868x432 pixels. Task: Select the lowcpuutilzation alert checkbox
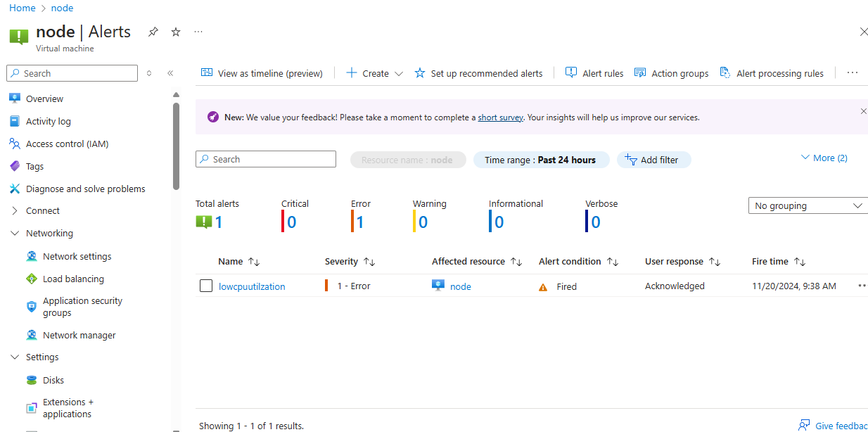[206, 286]
